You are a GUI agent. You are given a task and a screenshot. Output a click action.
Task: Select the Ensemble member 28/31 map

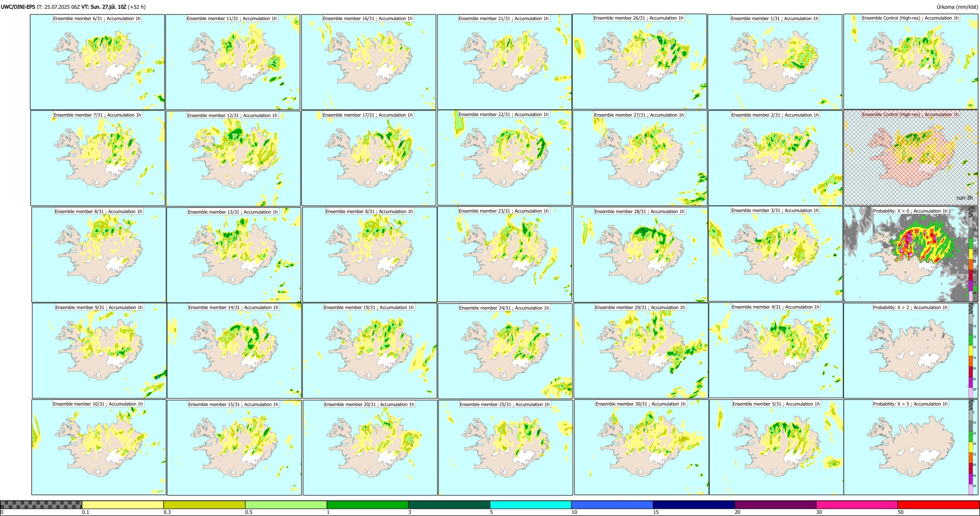coord(640,254)
